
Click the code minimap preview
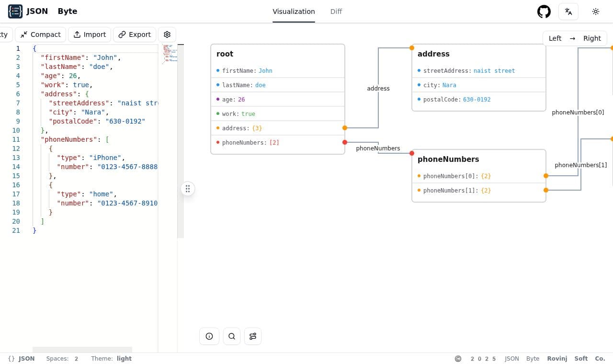click(170, 54)
